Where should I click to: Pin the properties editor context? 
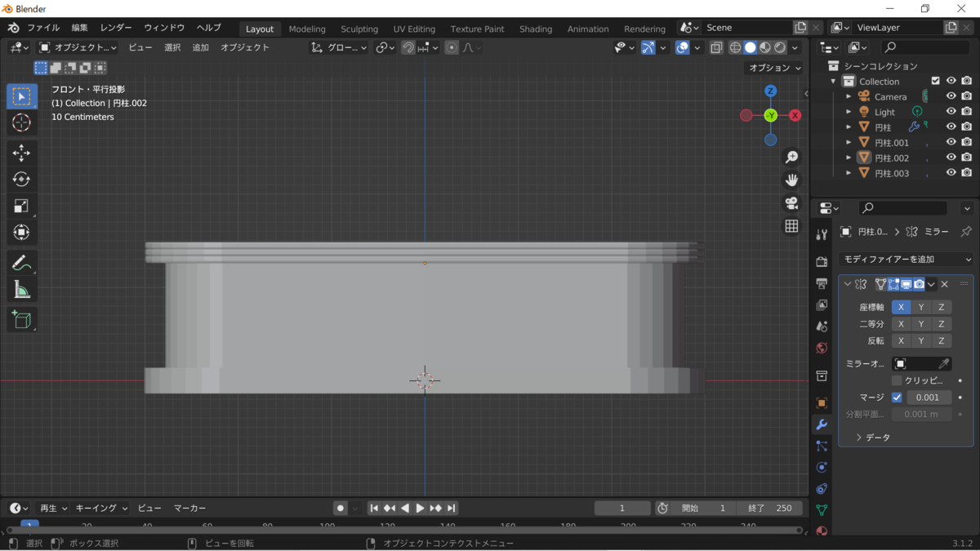[966, 232]
